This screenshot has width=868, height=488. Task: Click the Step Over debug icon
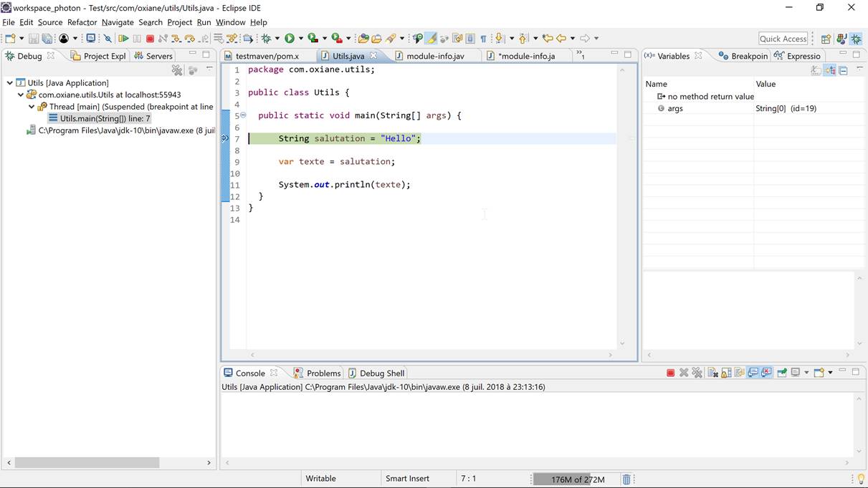189,39
